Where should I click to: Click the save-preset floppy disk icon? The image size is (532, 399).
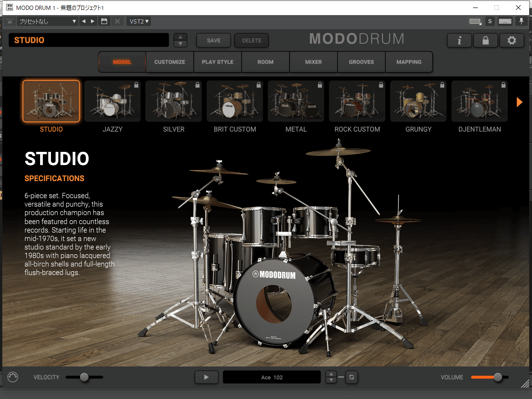[104, 21]
